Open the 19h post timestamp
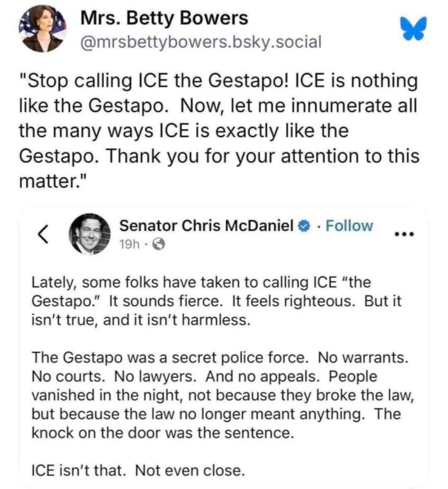 [129, 245]
